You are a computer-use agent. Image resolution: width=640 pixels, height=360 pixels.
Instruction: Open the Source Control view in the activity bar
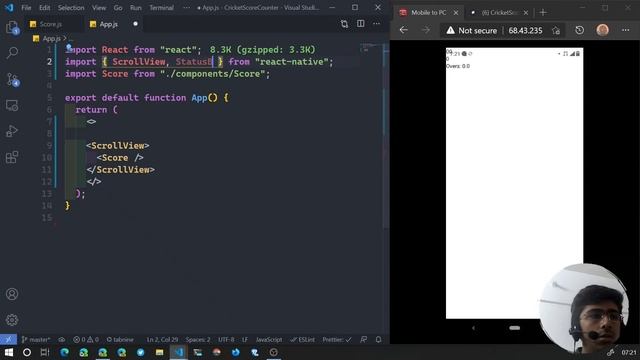click(x=12, y=79)
